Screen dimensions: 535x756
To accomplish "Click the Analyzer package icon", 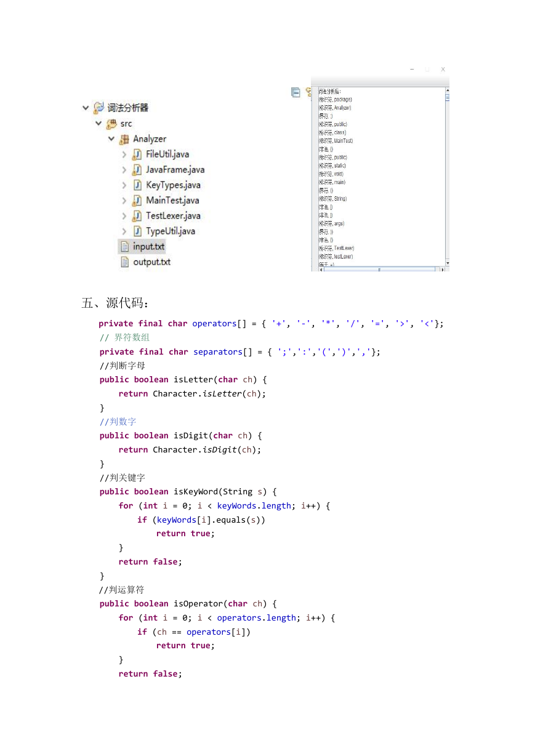I will (x=124, y=139).
